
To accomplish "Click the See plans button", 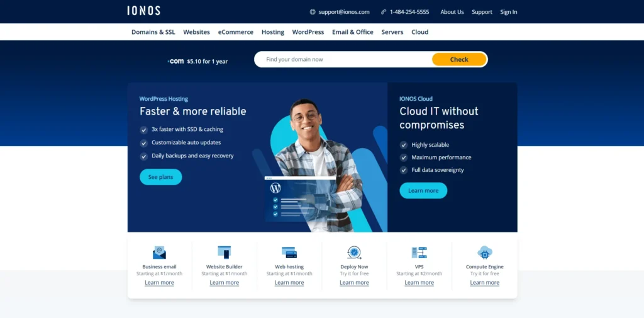I will click(160, 177).
